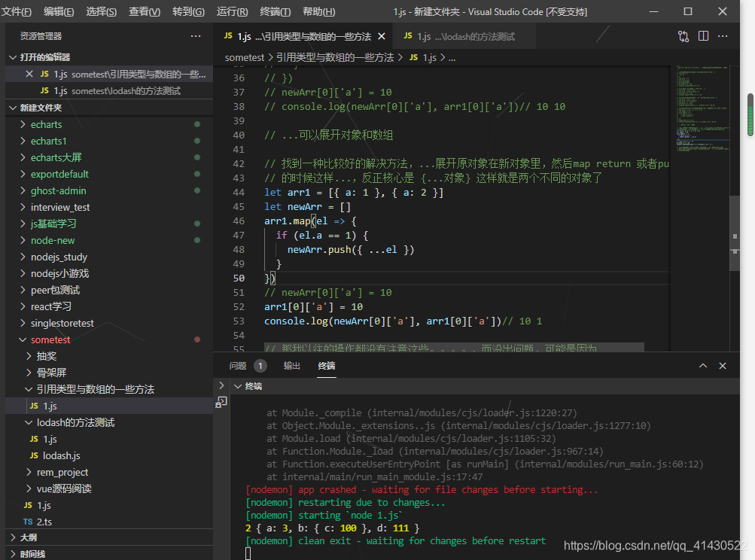Open the 编辑(E) menu
The height and width of the screenshot is (560, 755).
[59, 11]
